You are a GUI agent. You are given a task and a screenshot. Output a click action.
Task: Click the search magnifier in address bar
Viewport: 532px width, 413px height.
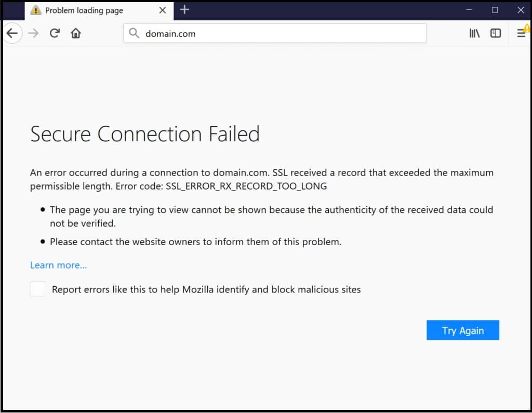pyautogui.click(x=135, y=33)
